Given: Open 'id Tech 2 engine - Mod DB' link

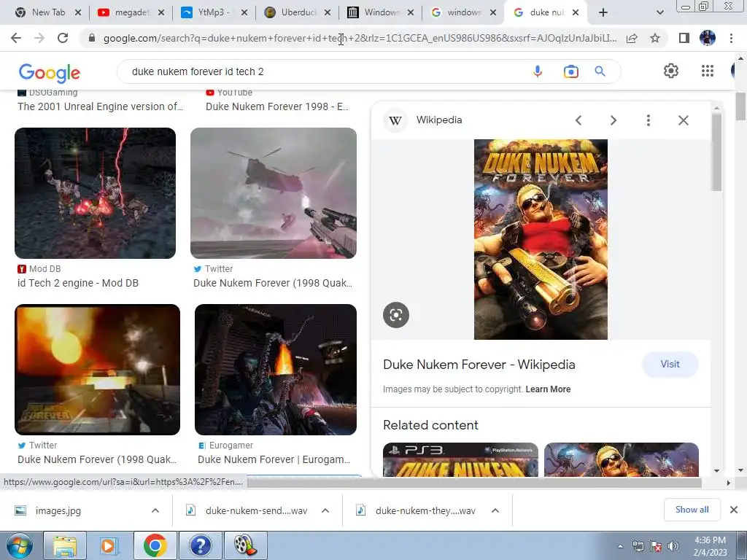Looking at the screenshot, I should pyautogui.click(x=78, y=283).
